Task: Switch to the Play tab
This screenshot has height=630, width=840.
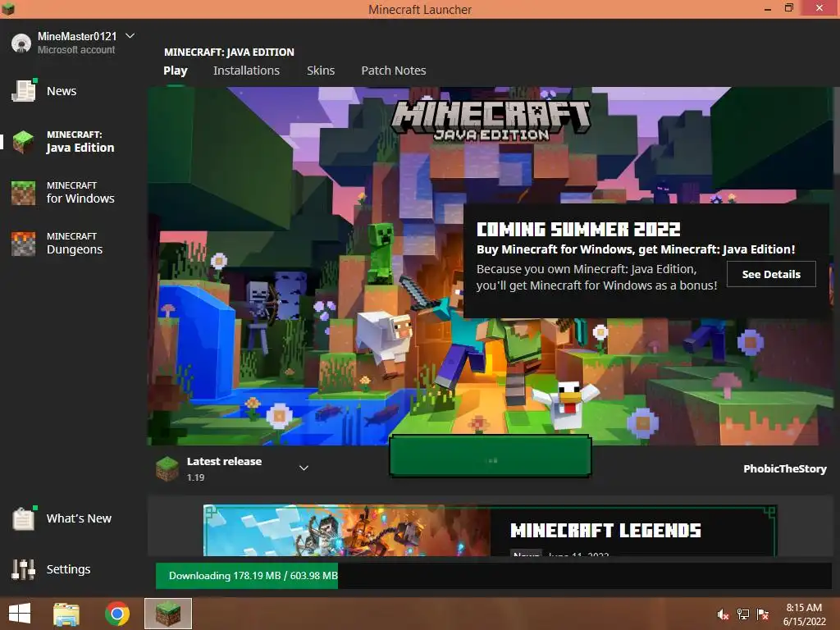Action: 176,71
